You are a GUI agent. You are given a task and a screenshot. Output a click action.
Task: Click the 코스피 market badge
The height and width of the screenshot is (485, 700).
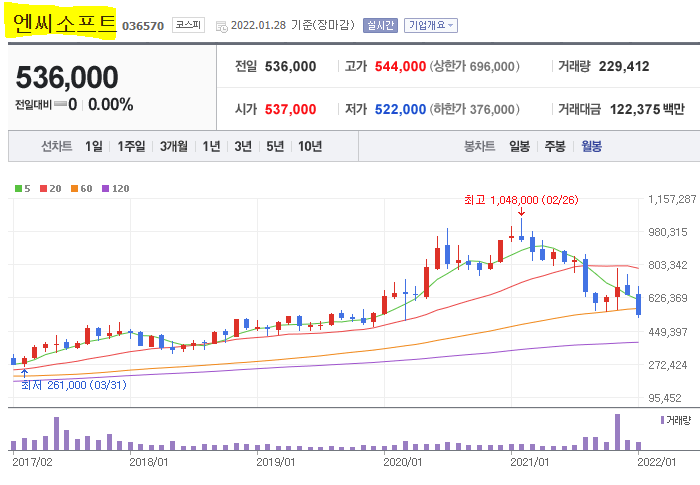pos(188,25)
